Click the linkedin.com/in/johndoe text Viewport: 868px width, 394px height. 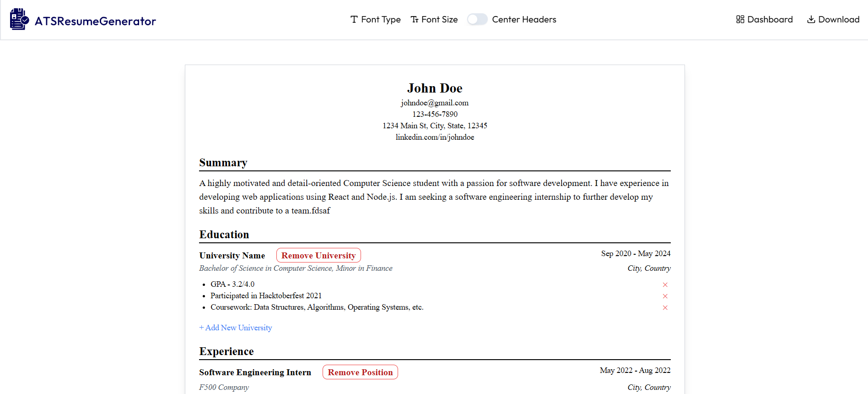tap(435, 137)
